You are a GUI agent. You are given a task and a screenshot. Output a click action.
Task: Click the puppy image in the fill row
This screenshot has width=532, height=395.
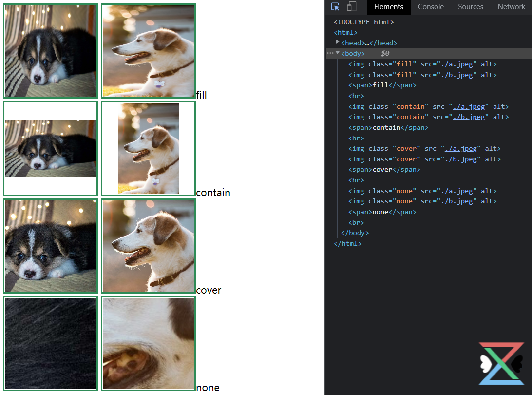tap(51, 51)
